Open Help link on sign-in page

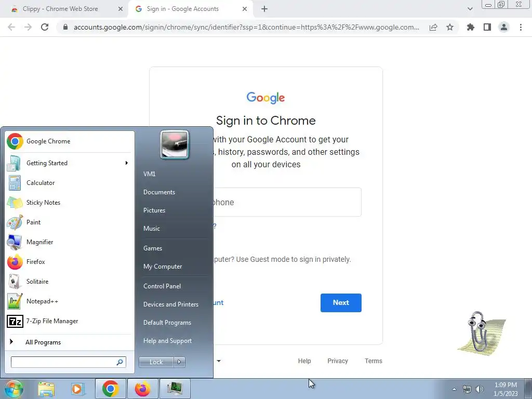coord(304,361)
